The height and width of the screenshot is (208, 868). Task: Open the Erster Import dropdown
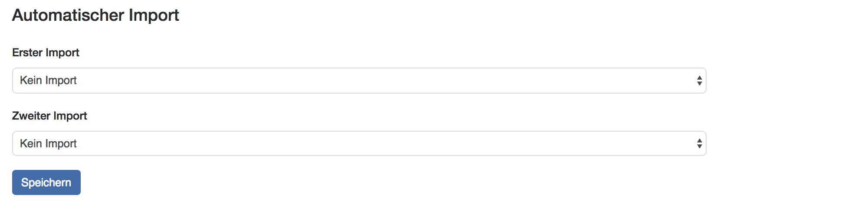359,81
